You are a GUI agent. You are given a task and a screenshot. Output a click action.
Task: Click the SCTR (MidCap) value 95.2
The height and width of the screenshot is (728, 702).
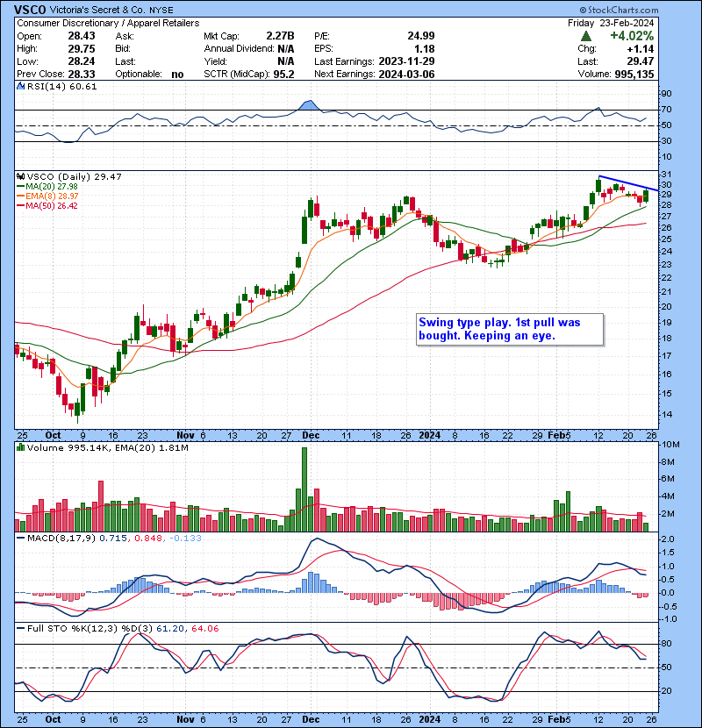[x=283, y=75]
